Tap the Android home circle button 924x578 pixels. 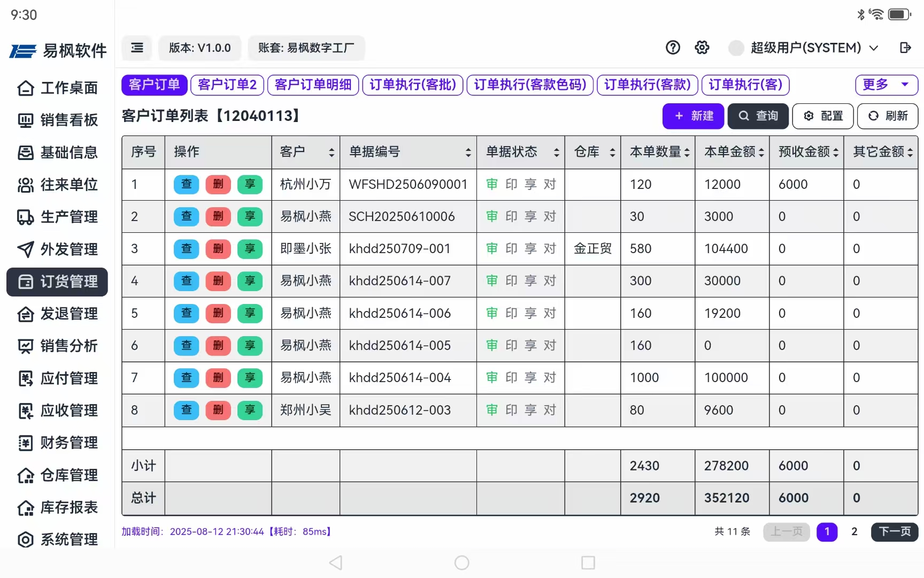[x=461, y=562]
